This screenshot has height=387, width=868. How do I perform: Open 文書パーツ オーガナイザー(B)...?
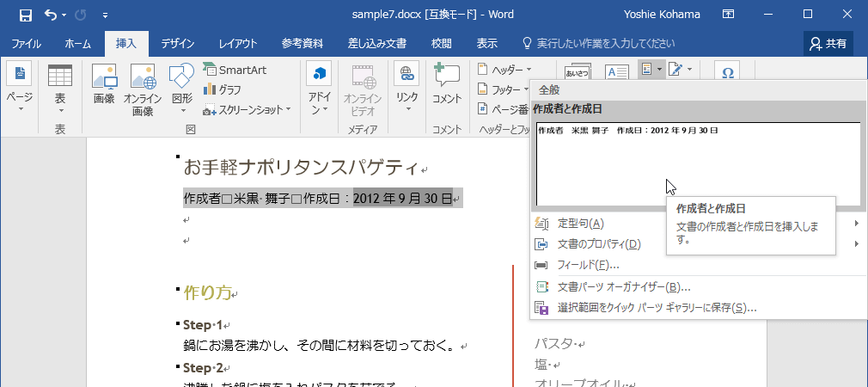[x=698, y=286]
